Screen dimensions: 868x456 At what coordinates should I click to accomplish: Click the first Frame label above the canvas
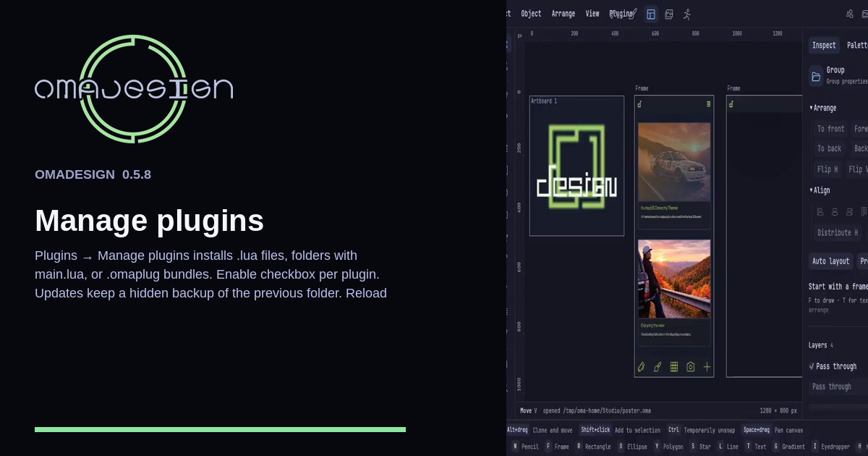click(642, 88)
